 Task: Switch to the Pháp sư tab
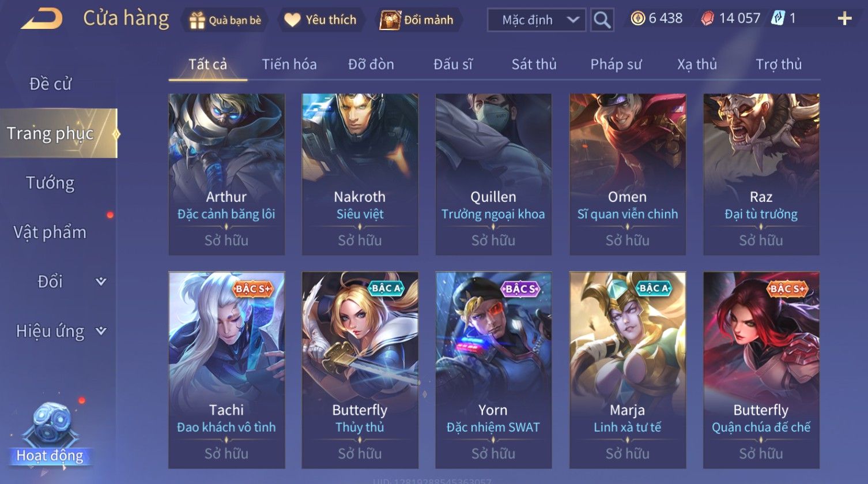[x=616, y=64]
